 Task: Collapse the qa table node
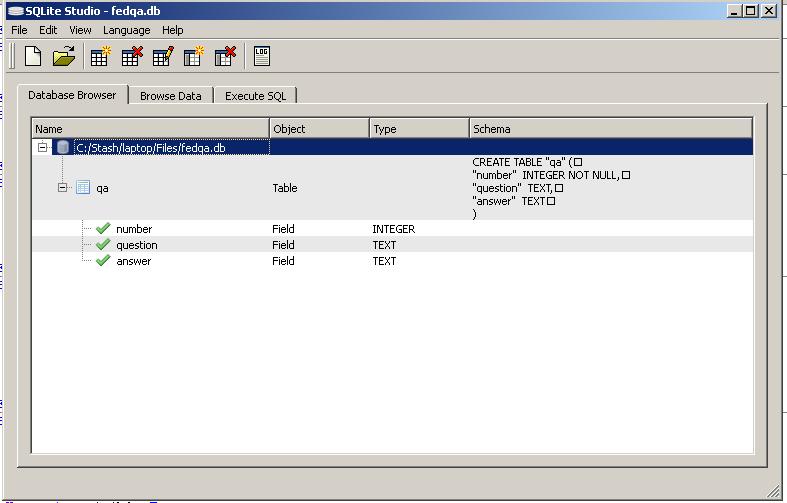click(62, 188)
